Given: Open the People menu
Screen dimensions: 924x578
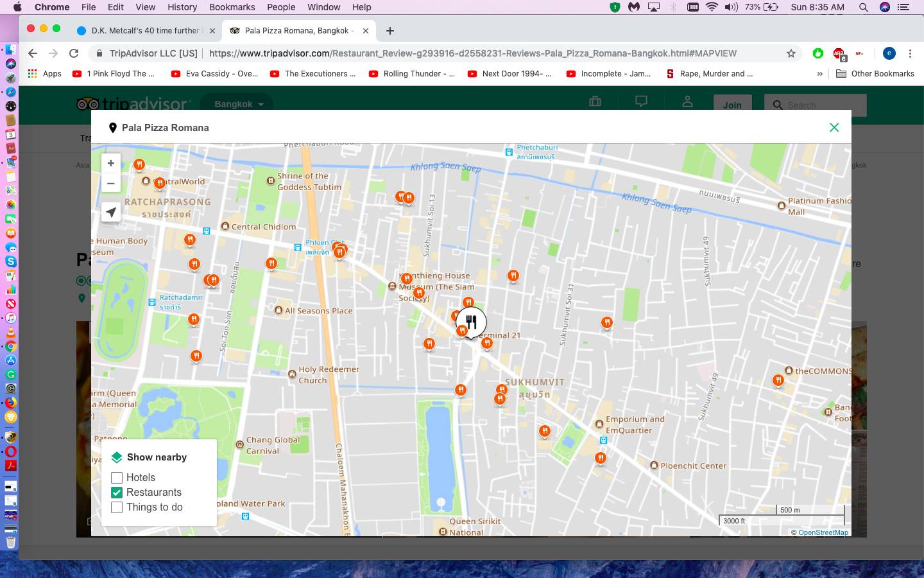Looking at the screenshot, I should 281,7.
